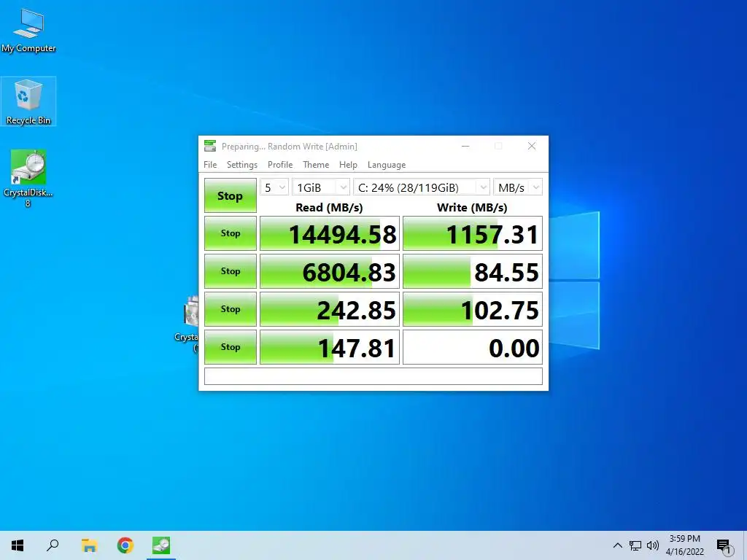Click the read result 6804.83
747x560 pixels.
(x=329, y=271)
